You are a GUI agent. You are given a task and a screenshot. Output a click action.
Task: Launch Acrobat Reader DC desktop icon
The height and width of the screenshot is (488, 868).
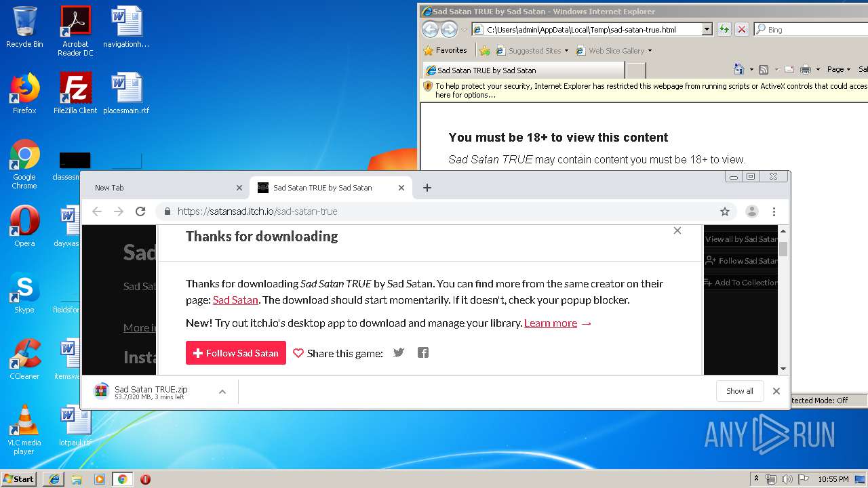coord(75,31)
